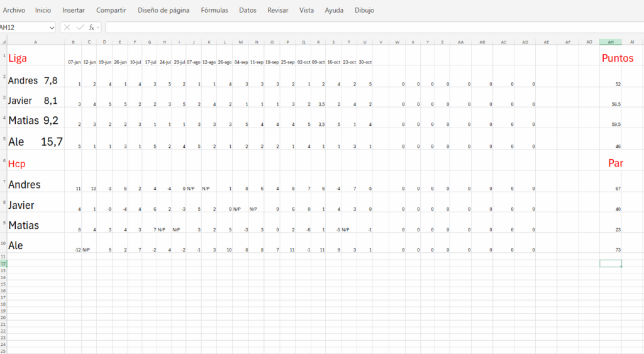Click the select-all corner triangle of the sheet
The height and width of the screenshot is (354, 644).
pos(3,41)
